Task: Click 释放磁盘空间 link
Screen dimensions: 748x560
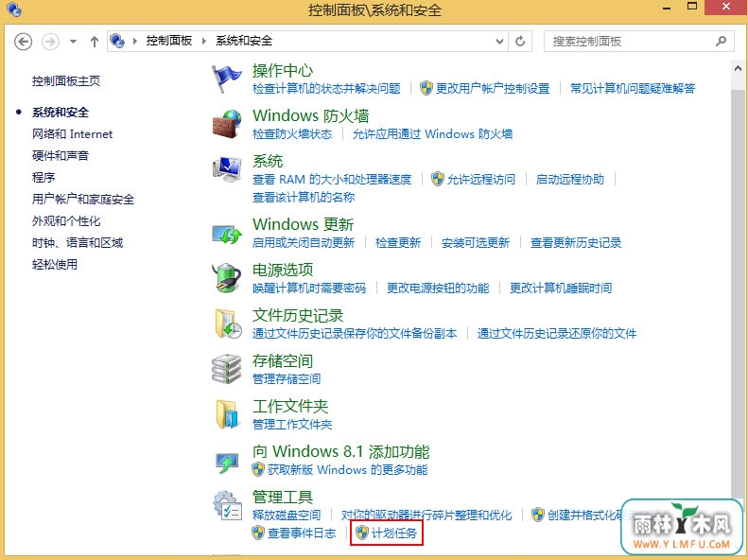Action: 287,516
